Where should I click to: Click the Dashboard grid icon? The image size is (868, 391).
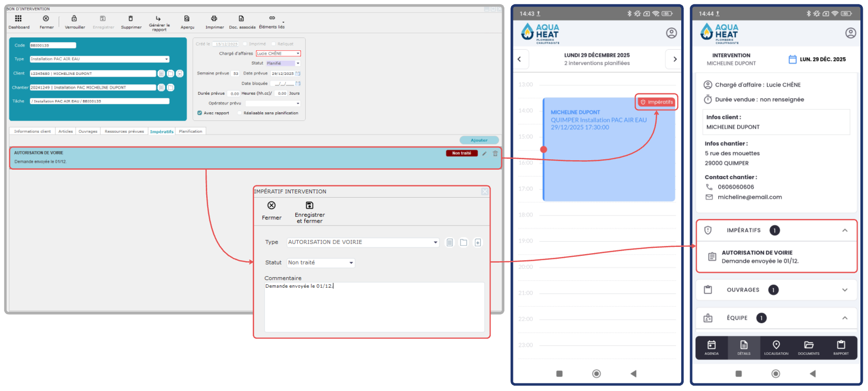(18, 19)
